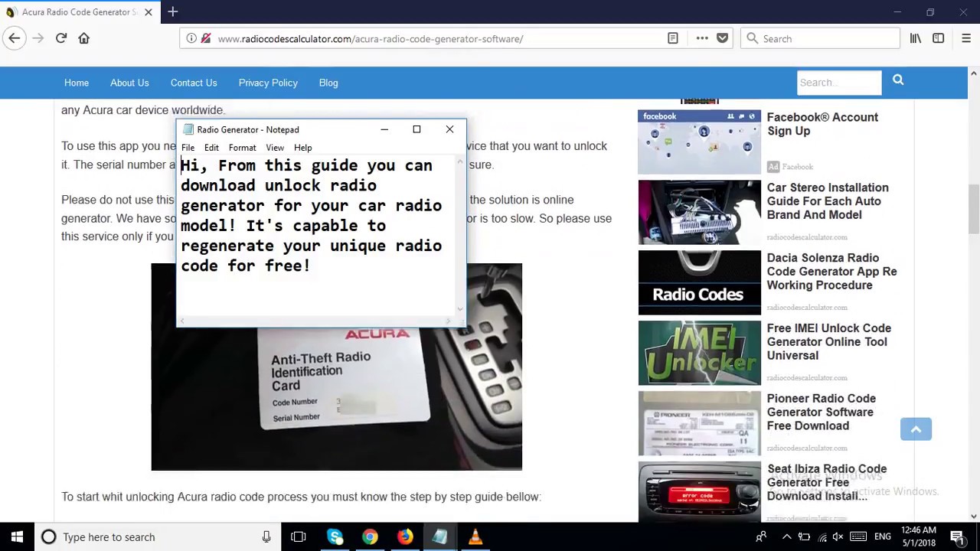
Task: Click the Notepad text editing area
Action: (x=316, y=237)
